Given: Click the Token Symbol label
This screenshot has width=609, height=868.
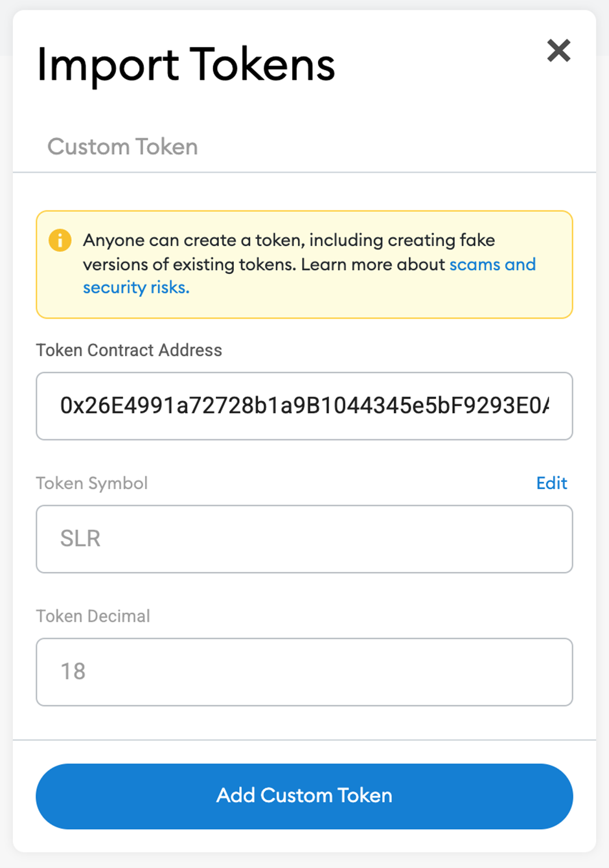Looking at the screenshot, I should pyautogui.click(x=92, y=483).
